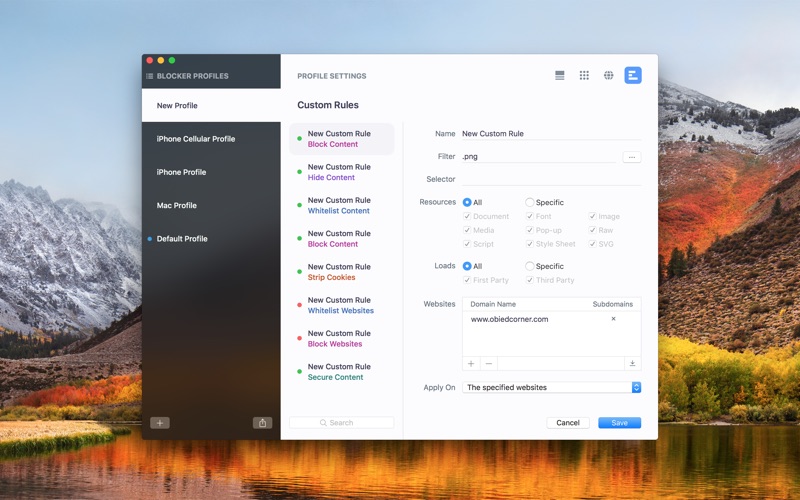Screen dimensions: 800x500
Task: Toggle status dot of Secure Content rule
Action: (299, 371)
